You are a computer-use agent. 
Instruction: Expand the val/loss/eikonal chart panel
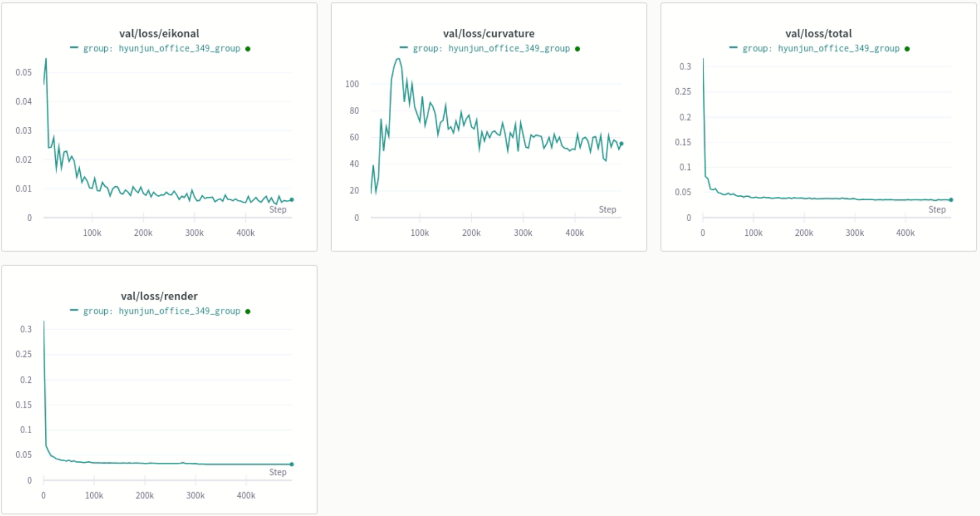coord(160,33)
